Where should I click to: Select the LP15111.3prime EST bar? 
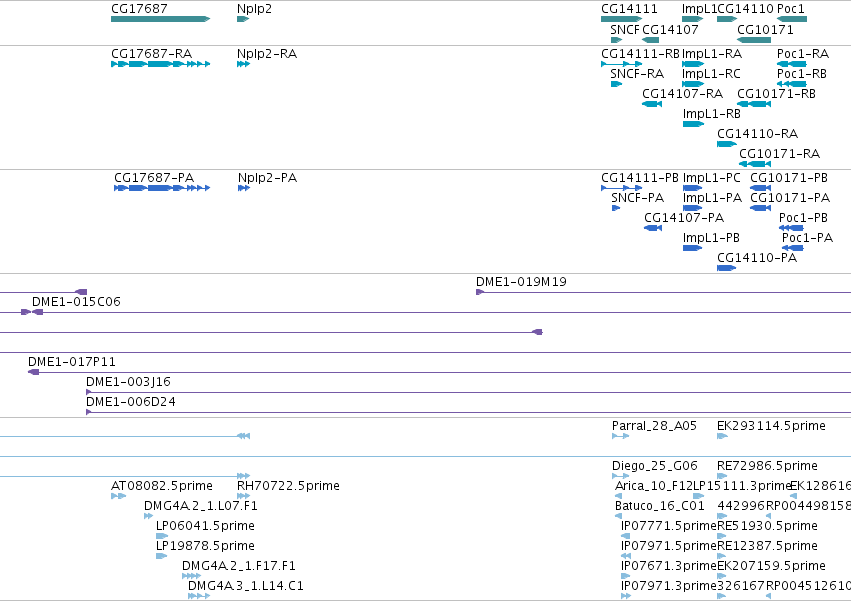[x=698, y=496]
